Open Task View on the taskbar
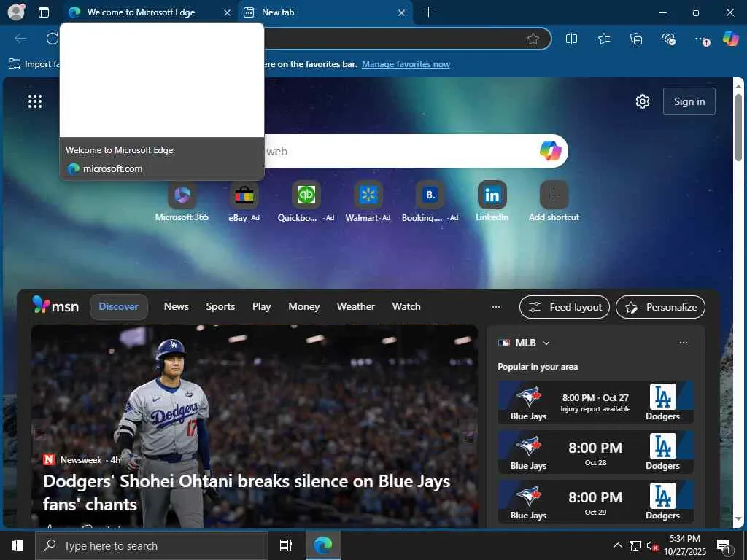 [x=285, y=545]
